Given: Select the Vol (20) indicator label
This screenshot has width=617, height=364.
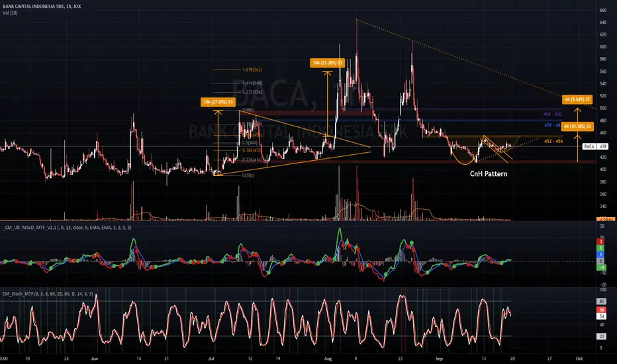Looking at the screenshot, I should [10, 13].
